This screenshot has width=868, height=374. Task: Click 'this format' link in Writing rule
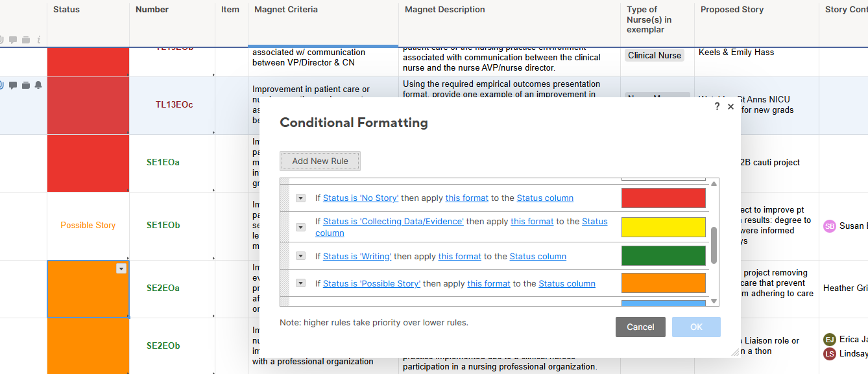(460, 256)
